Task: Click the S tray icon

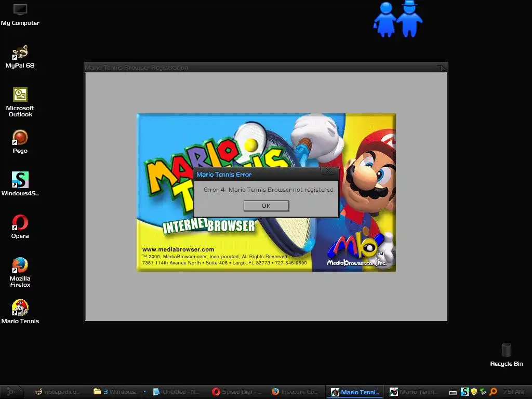Action: 465,392
